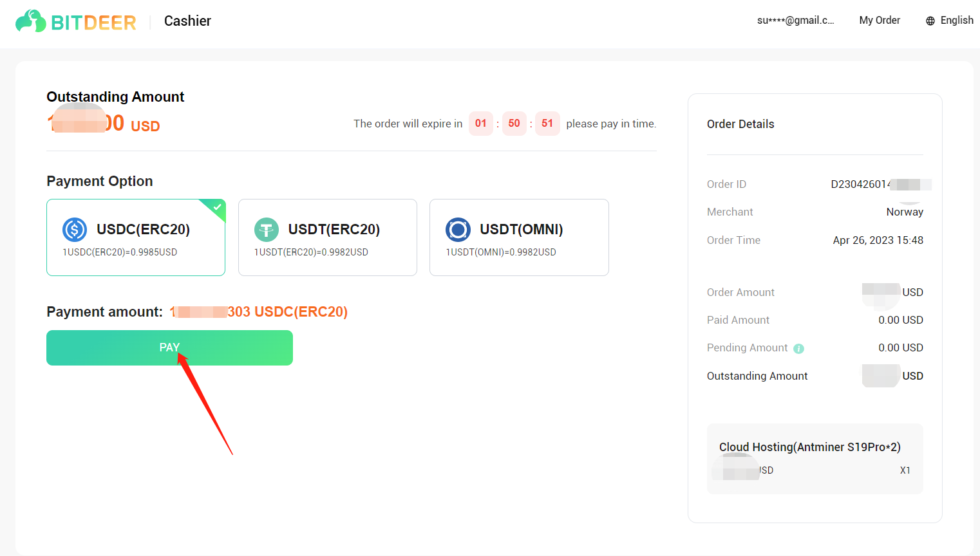Click the Bitdeer logo
This screenshot has width=980, height=556.
point(76,21)
